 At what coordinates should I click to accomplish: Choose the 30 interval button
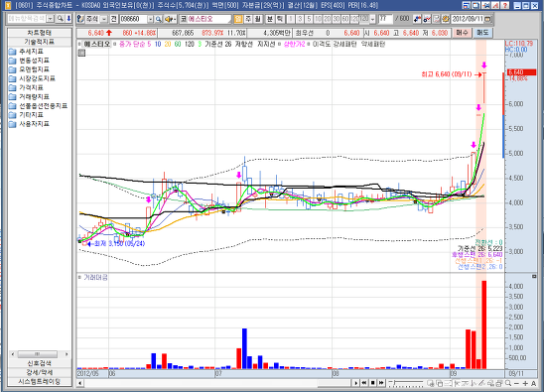[337, 19]
